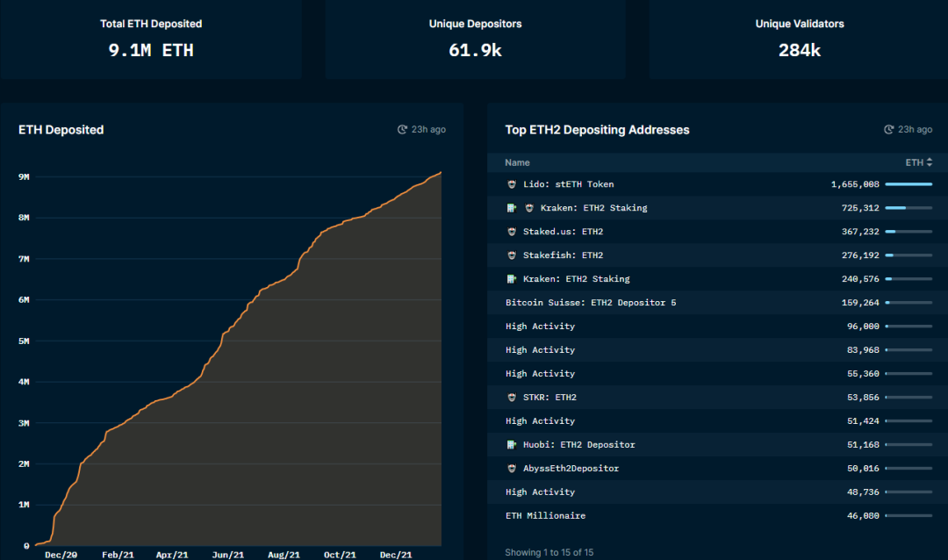Click the Jun/21 label on the chart axis
This screenshot has width=948, height=560.
[x=228, y=555]
